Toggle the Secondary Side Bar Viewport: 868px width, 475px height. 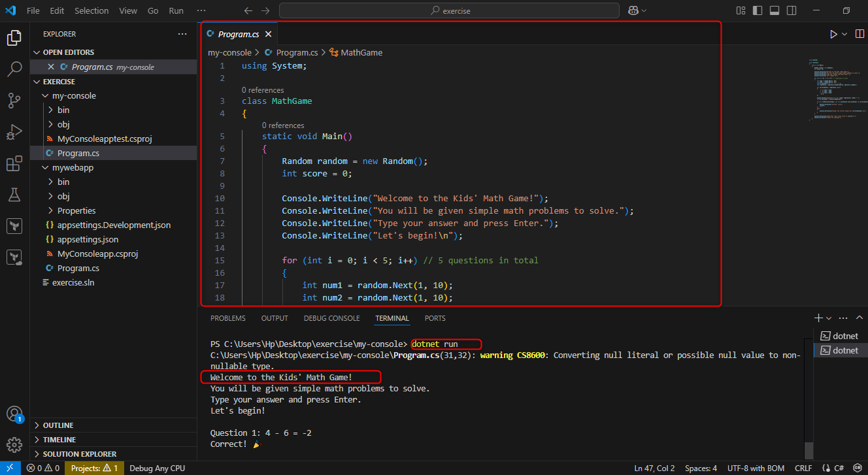pos(792,10)
